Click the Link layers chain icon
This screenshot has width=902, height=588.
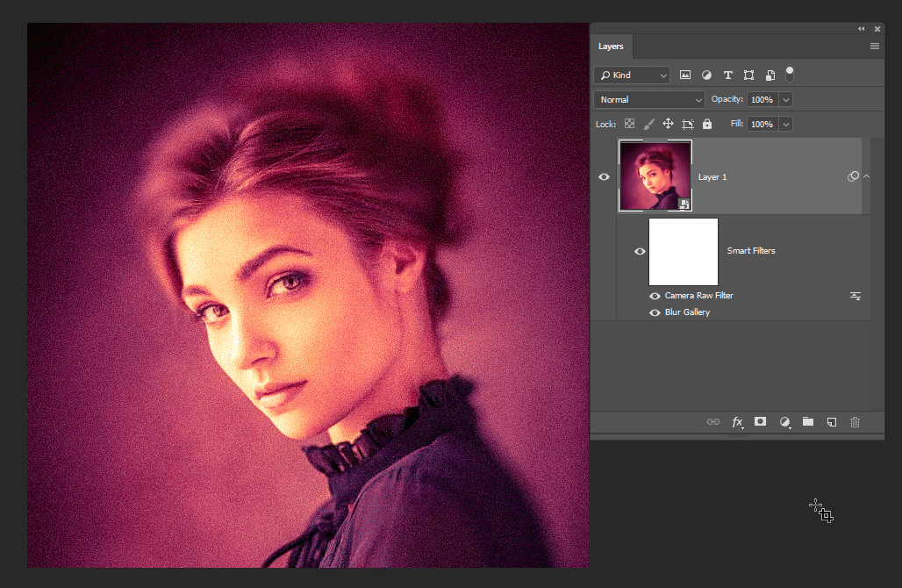712,422
